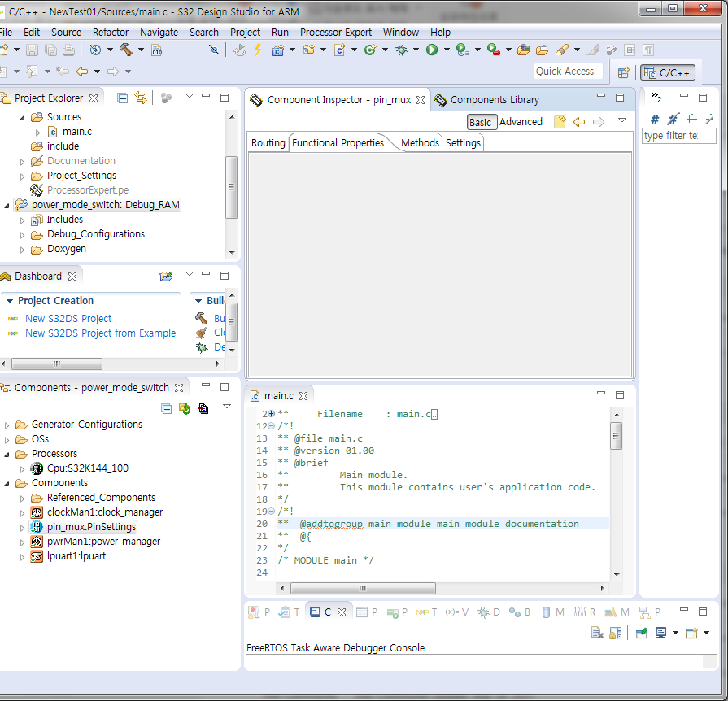
Task: Select the Advanced view mode button
Action: point(521,122)
